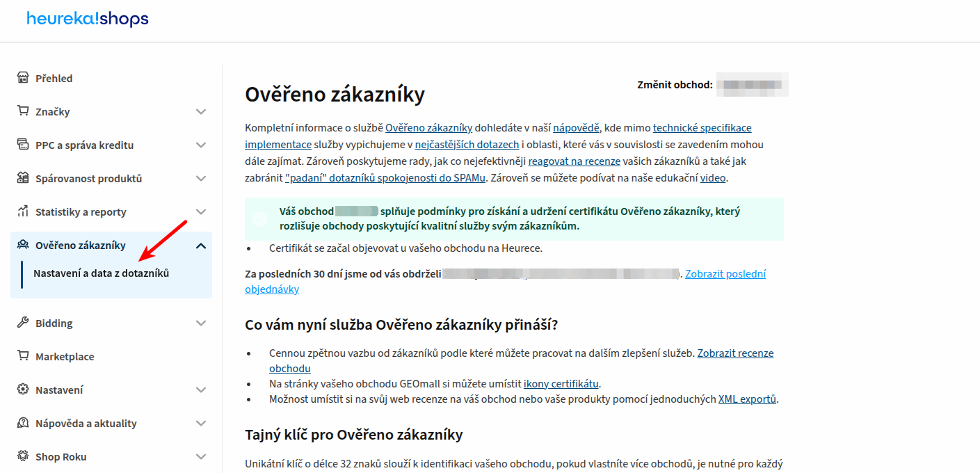Click the heureka!shops logo
The image size is (980, 473).
[x=88, y=19]
